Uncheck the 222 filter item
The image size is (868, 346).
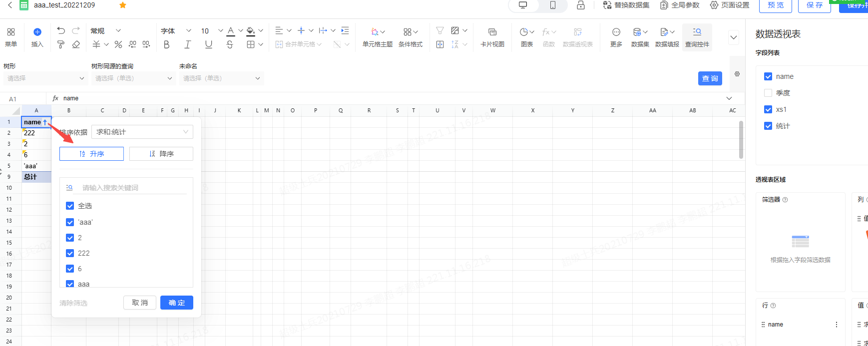[70, 253]
